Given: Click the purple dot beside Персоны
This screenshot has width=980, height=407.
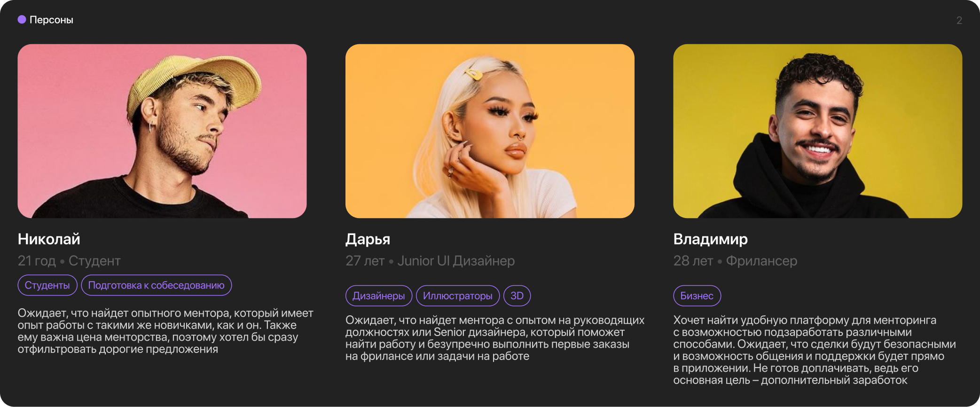Looking at the screenshot, I should pyautogui.click(x=22, y=20).
